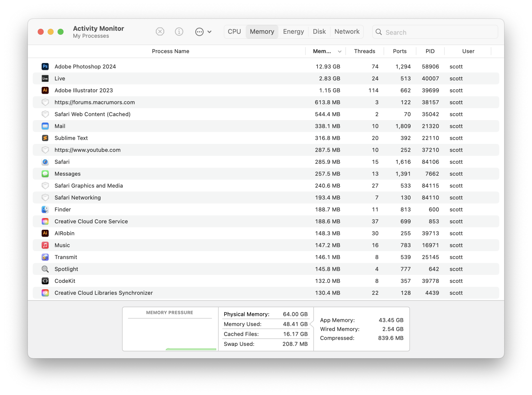Click the Memory Pressure graph
Viewport: 532px width, 395px height.
tap(170, 329)
